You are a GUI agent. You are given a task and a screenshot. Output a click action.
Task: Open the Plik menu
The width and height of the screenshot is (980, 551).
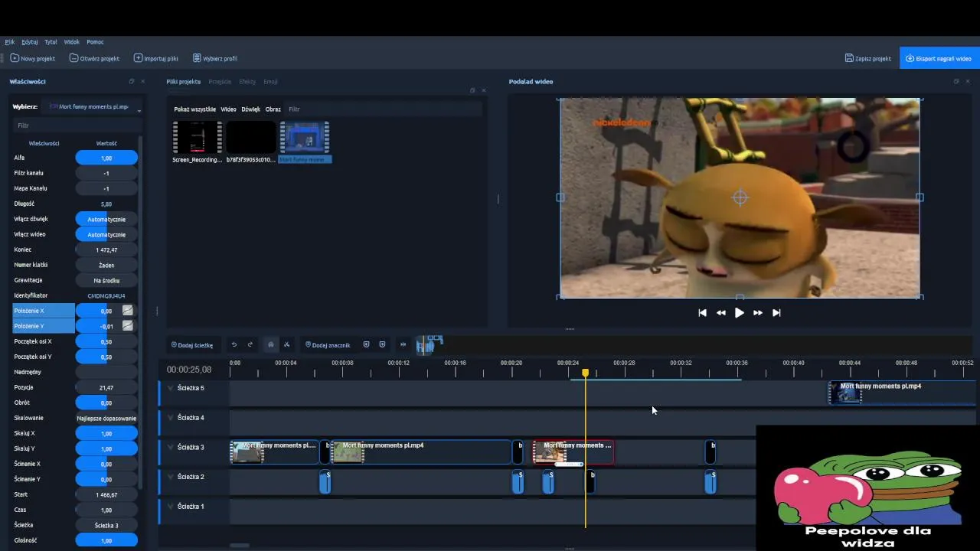[9, 42]
